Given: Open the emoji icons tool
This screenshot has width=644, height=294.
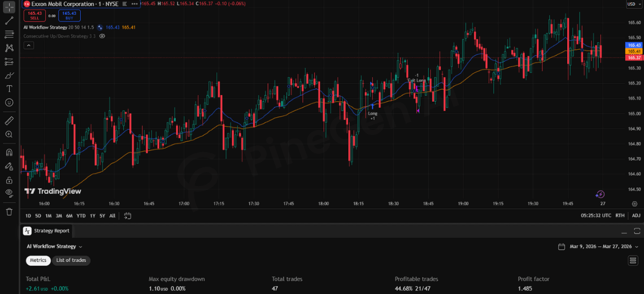Looking at the screenshot, I should point(9,102).
